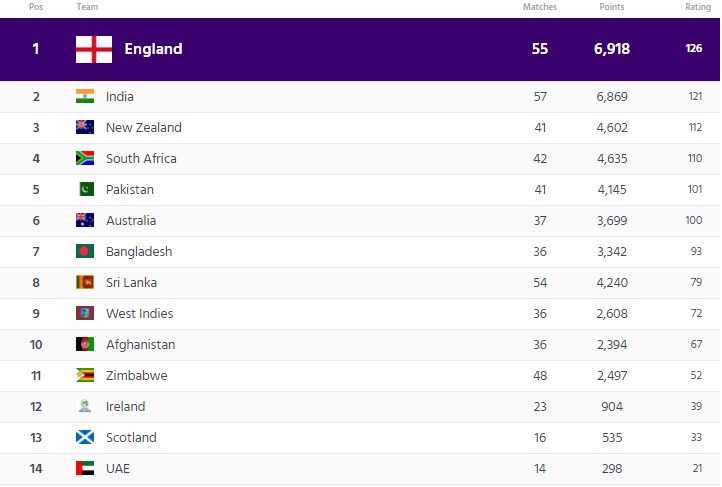
Task: Click the Australia flag icon
Action: 85,221
